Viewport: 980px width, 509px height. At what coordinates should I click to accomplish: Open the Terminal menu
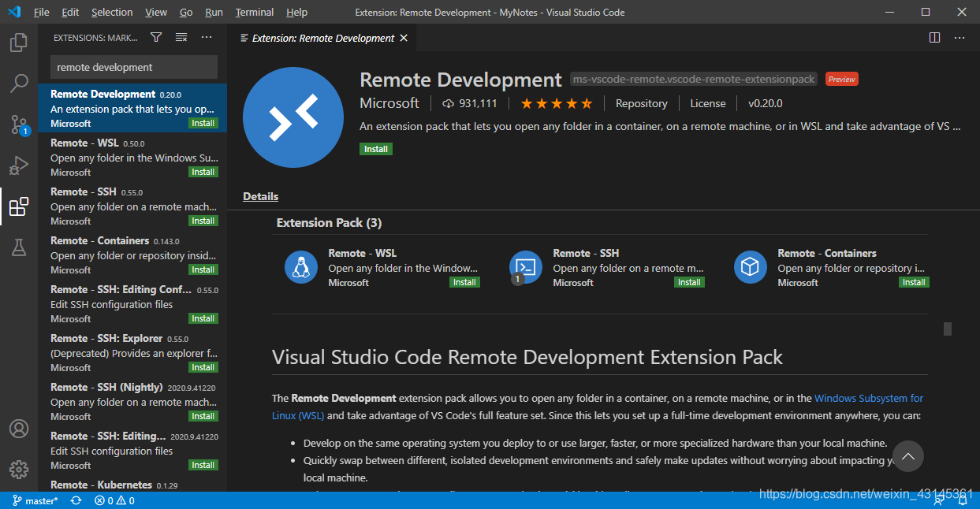click(x=255, y=12)
